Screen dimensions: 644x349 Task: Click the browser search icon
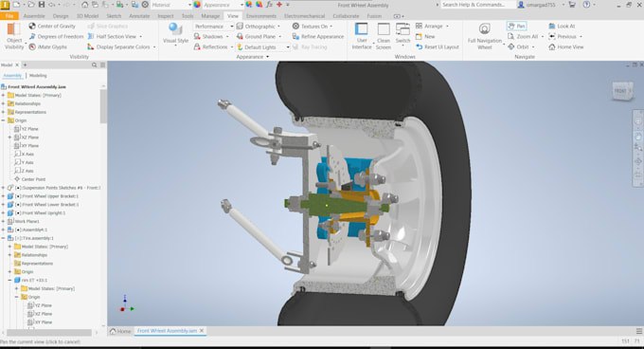pos(94,64)
